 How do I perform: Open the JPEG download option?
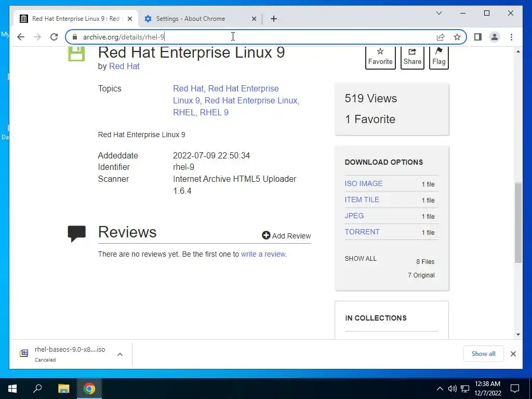pyautogui.click(x=354, y=216)
